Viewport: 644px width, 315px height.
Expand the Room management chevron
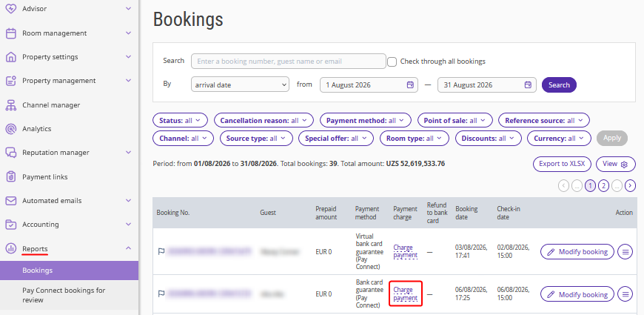pos(129,33)
